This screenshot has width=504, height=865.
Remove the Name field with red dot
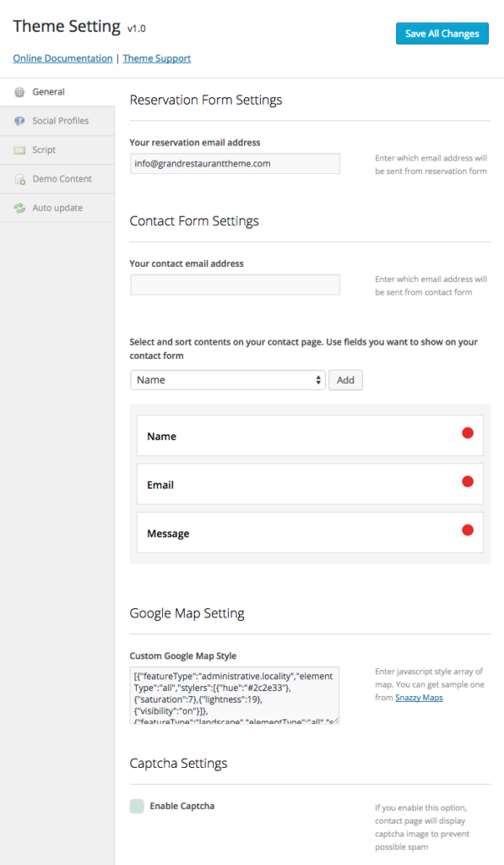[468, 433]
